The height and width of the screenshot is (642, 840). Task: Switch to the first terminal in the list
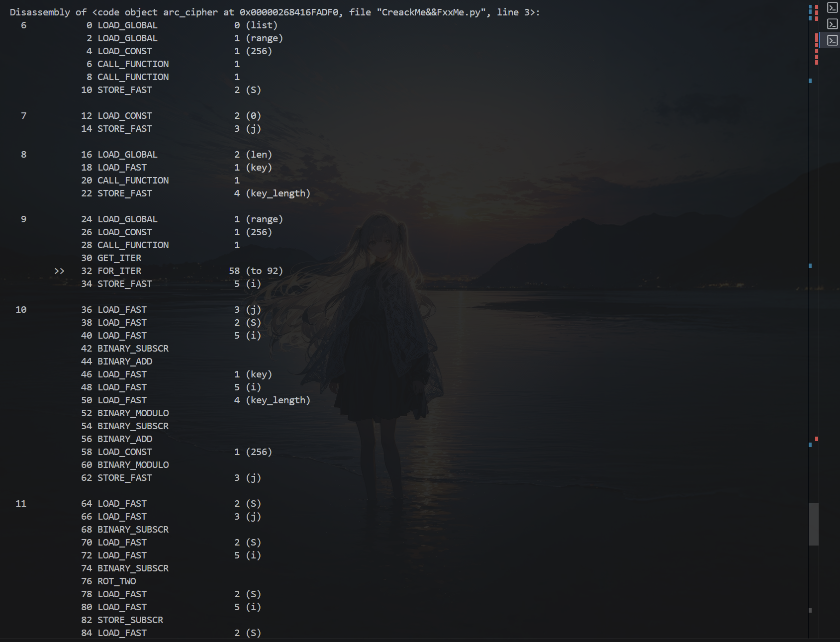832,7
